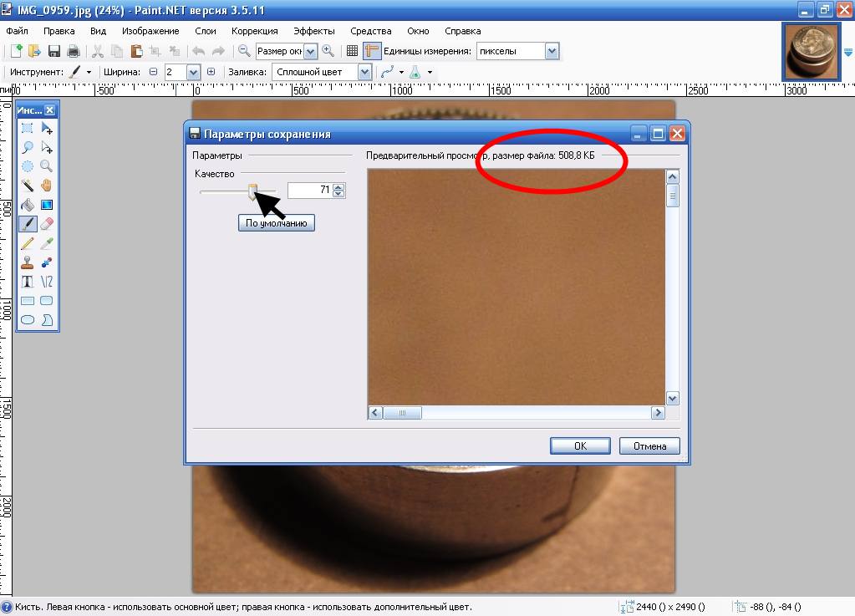
Task: Select the Rounded Rectangle tool
Action: pyautogui.click(x=47, y=300)
